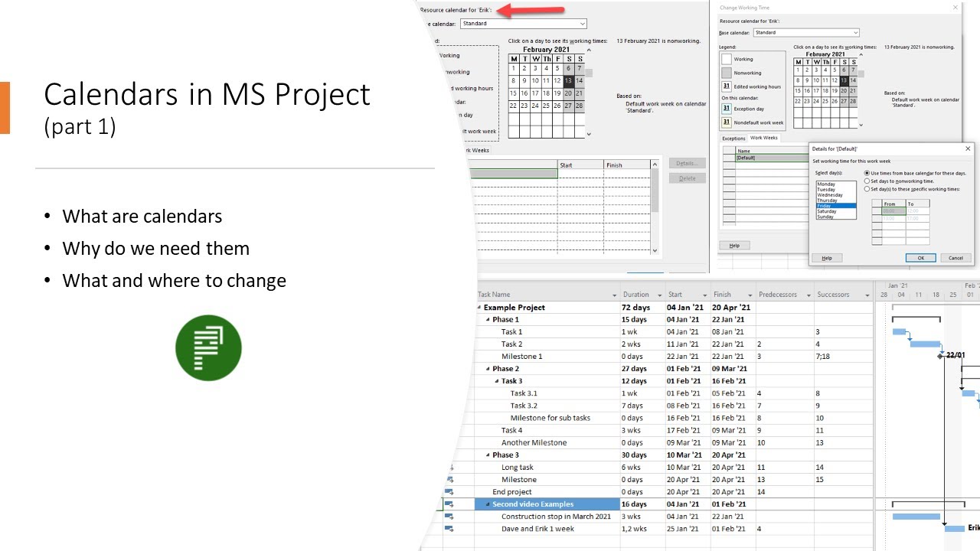Screen dimensions: 980x551
Task: Open the Finish column filter dropdown
Action: pyautogui.click(x=750, y=295)
